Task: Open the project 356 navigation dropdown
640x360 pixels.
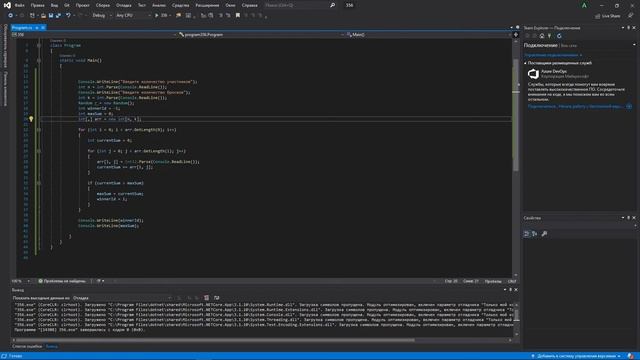Action: (x=95, y=35)
